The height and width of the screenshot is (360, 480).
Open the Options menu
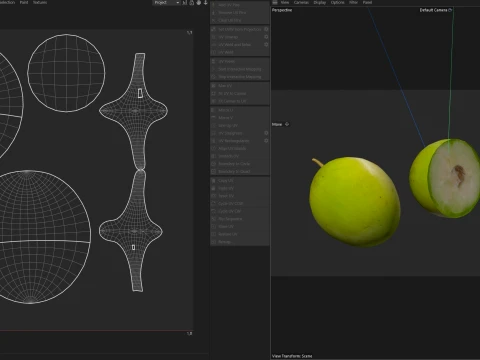coord(337,2)
